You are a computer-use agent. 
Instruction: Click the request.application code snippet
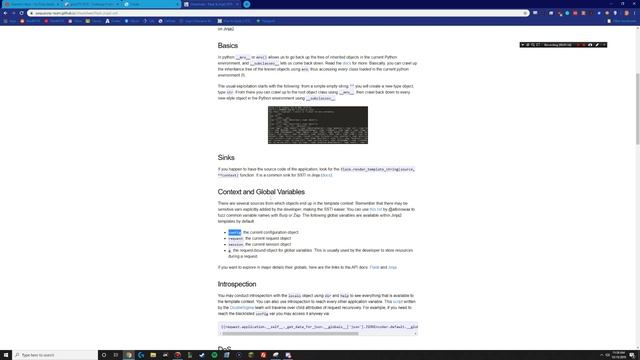[319, 327]
